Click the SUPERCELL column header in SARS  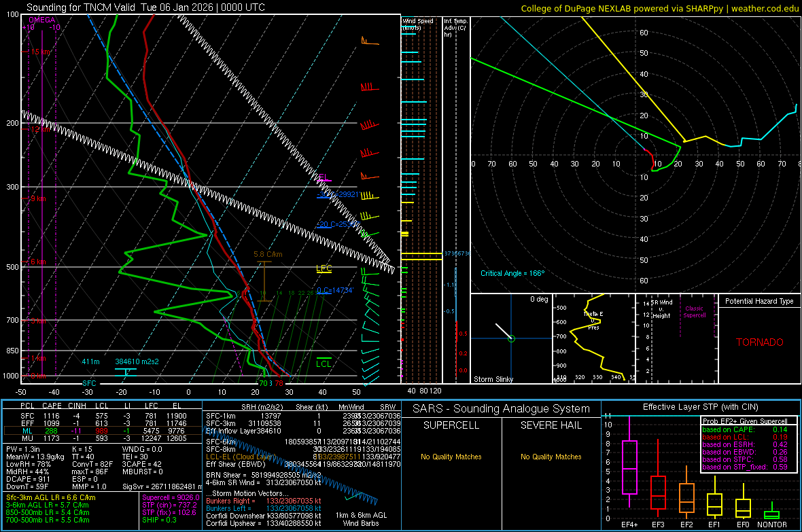(x=451, y=425)
